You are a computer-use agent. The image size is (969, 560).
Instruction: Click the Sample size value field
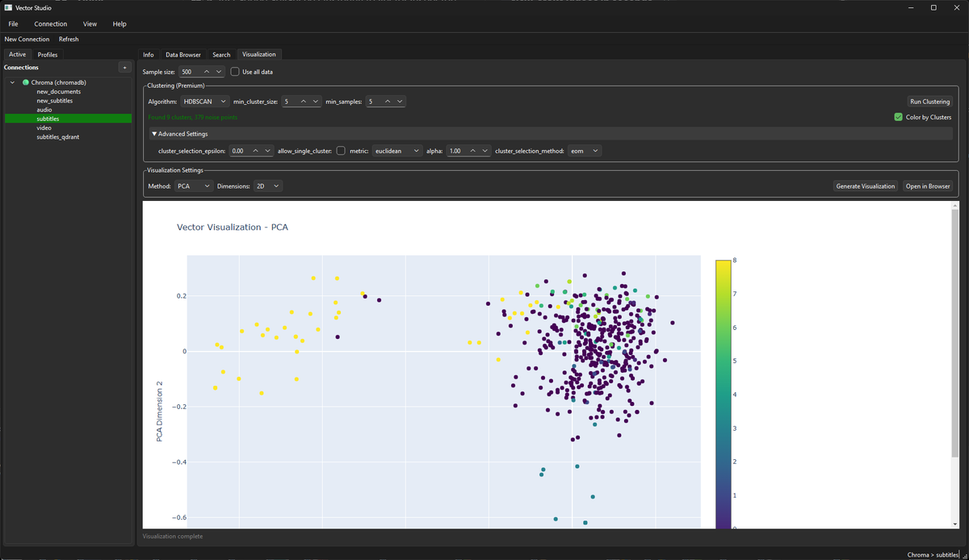tap(189, 72)
